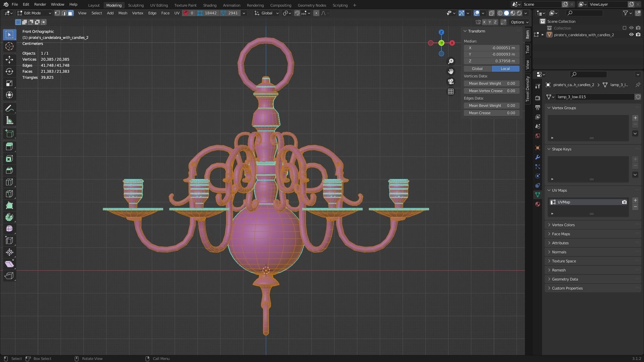Click the zoom viewport magnifier icon

[x=451, y=61]
